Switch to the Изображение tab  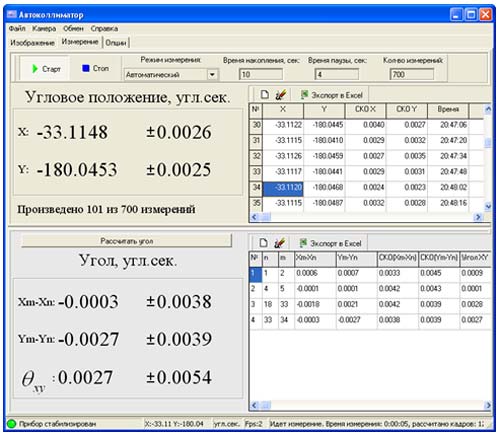32,43
